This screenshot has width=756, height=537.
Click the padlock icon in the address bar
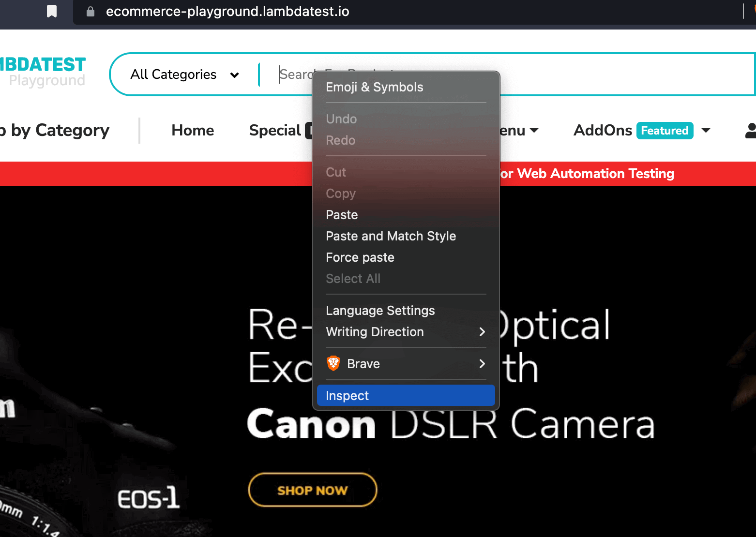coord(90,11)
